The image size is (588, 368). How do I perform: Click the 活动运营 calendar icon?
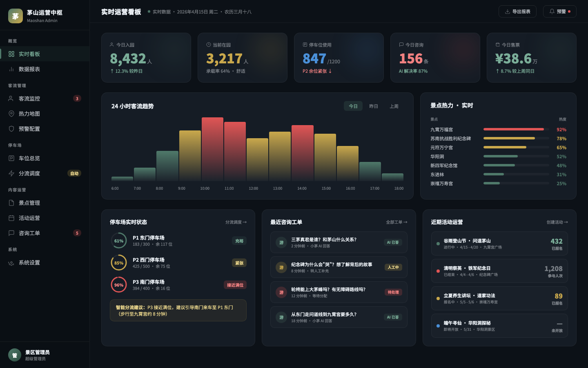point(11,218)
